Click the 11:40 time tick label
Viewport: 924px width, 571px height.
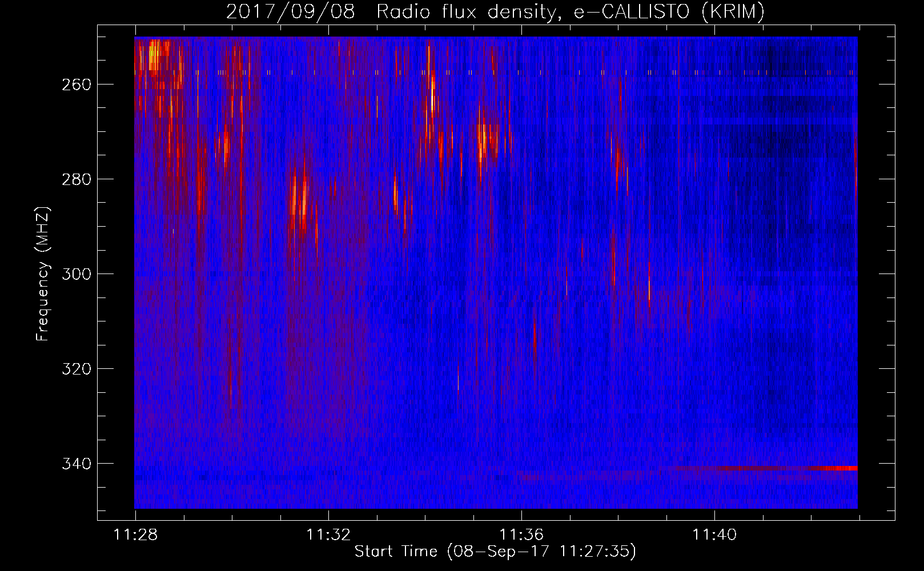coord(715,535)
